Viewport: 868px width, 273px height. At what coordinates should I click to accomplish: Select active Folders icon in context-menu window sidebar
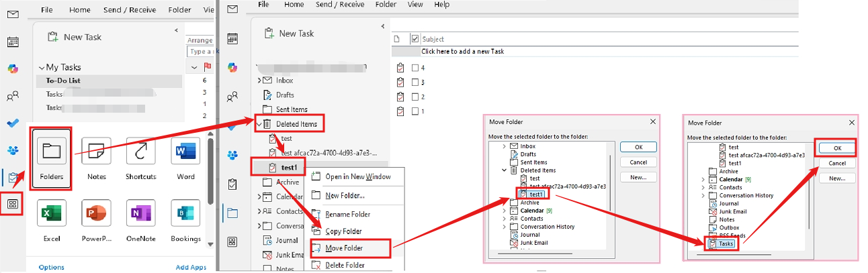coord(232,213)
